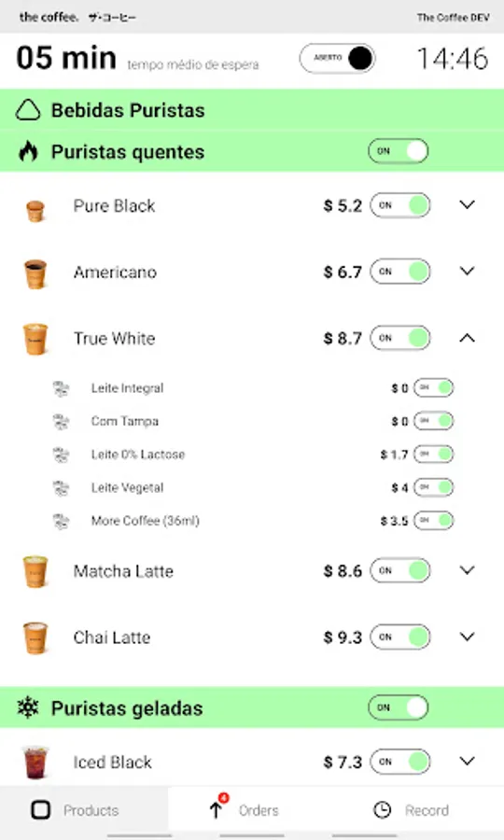Disable the Leite Vegetal option switch

[434, 487]
